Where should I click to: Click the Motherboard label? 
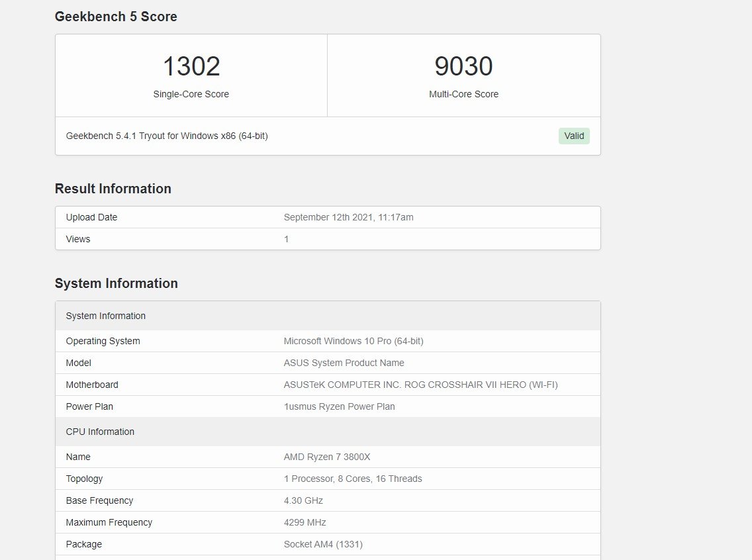(x=92, y=385)
